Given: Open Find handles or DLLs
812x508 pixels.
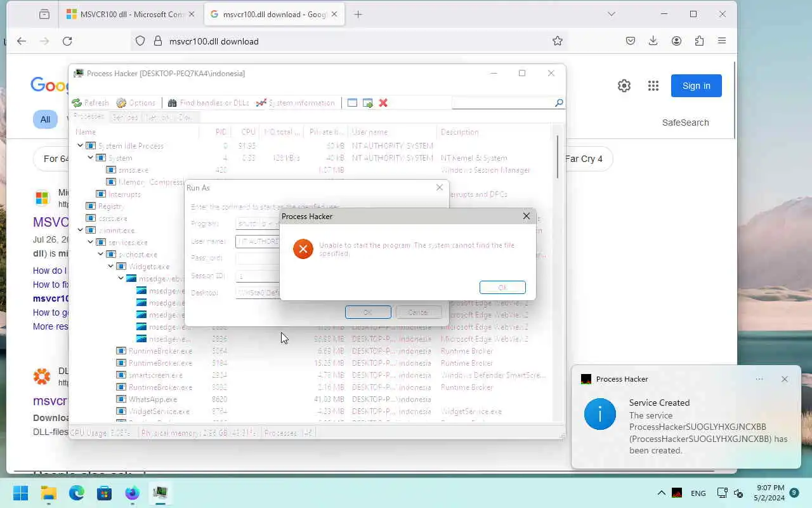Looking at the screenshot, I should pos(208,103).
